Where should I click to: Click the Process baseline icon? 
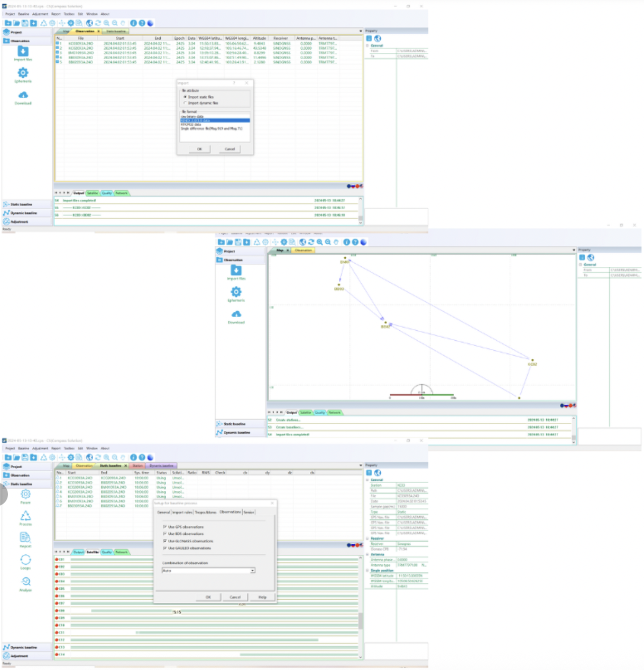point(25,516)
